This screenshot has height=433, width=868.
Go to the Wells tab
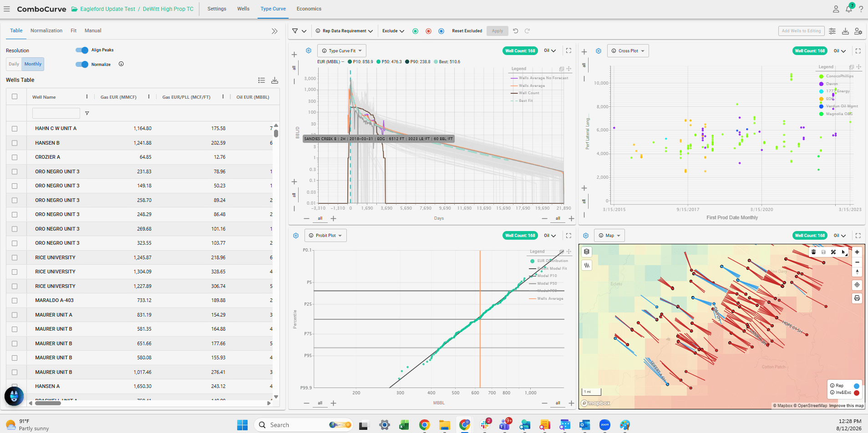[x=244, y=9]
